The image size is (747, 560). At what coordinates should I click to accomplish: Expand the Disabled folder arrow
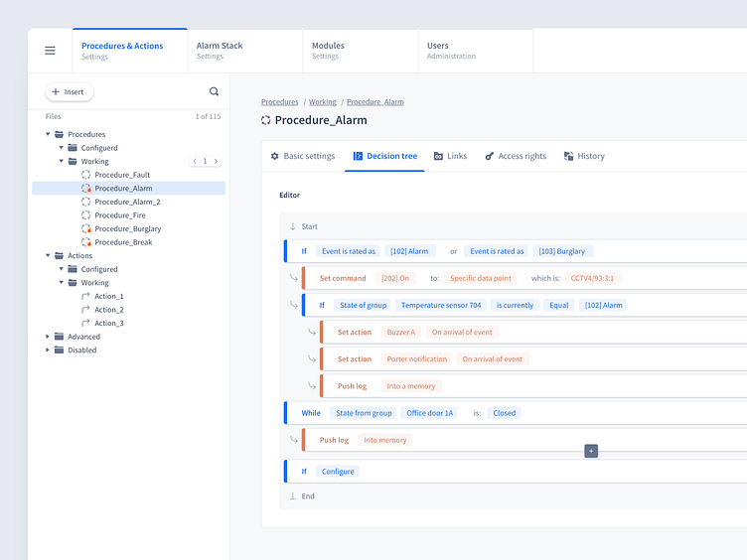tap(47, 350)
